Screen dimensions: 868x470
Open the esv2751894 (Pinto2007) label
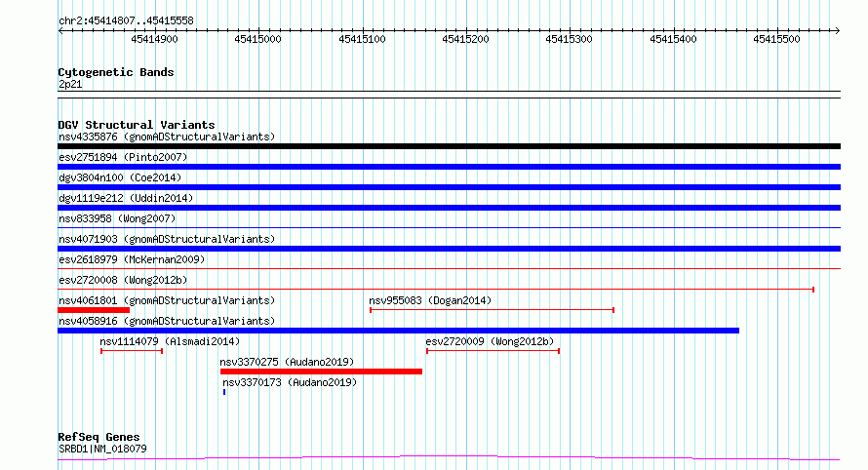(123, 157)
